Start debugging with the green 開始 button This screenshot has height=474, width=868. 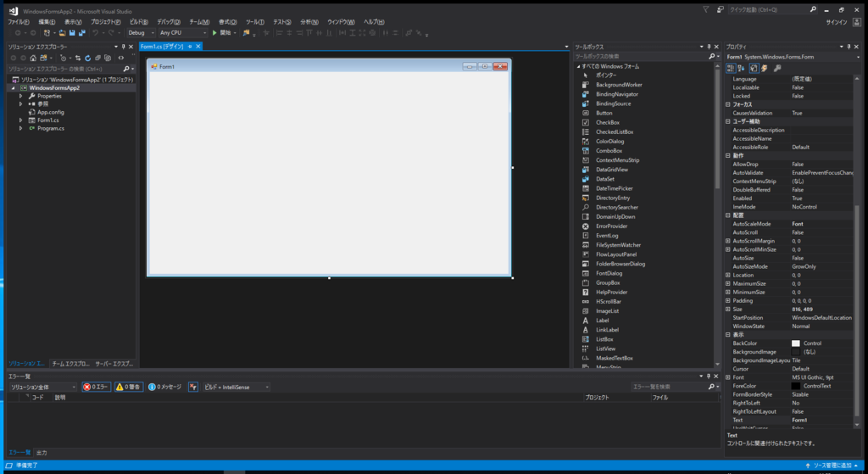222,33
